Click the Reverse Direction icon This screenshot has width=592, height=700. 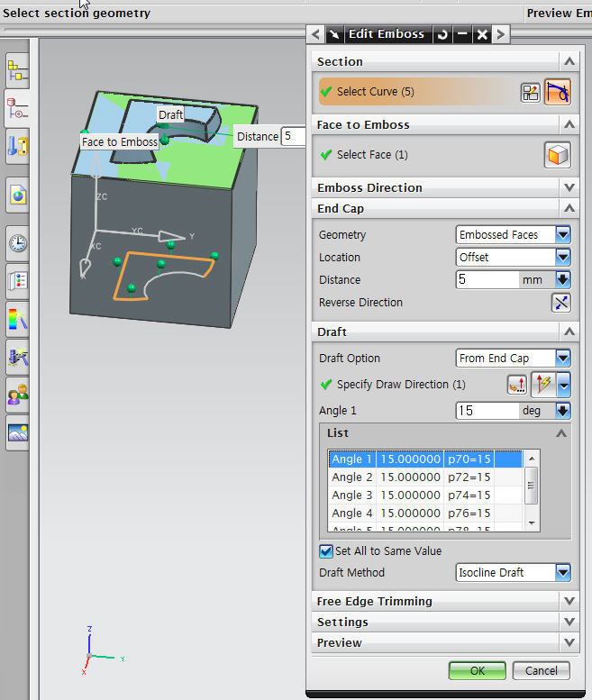point(560,303)
